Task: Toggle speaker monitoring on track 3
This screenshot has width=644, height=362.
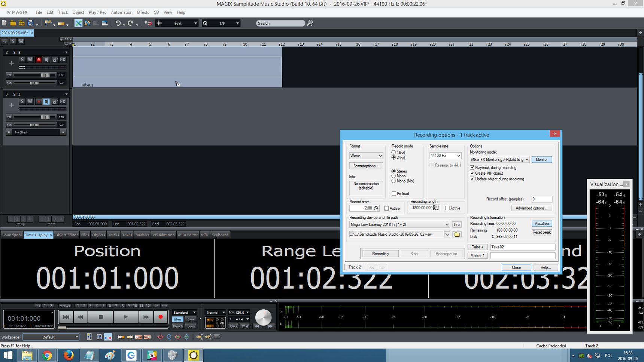Action: tap(46, 101)
